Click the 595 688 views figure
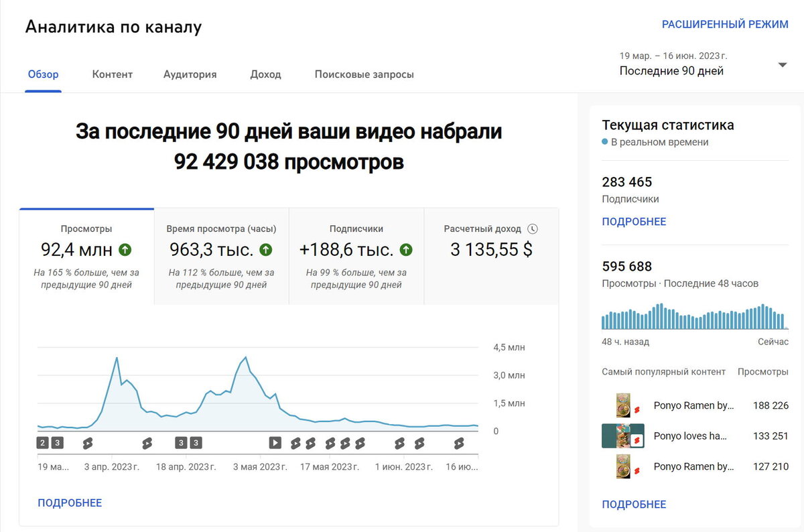 click(x=626, y=267)
